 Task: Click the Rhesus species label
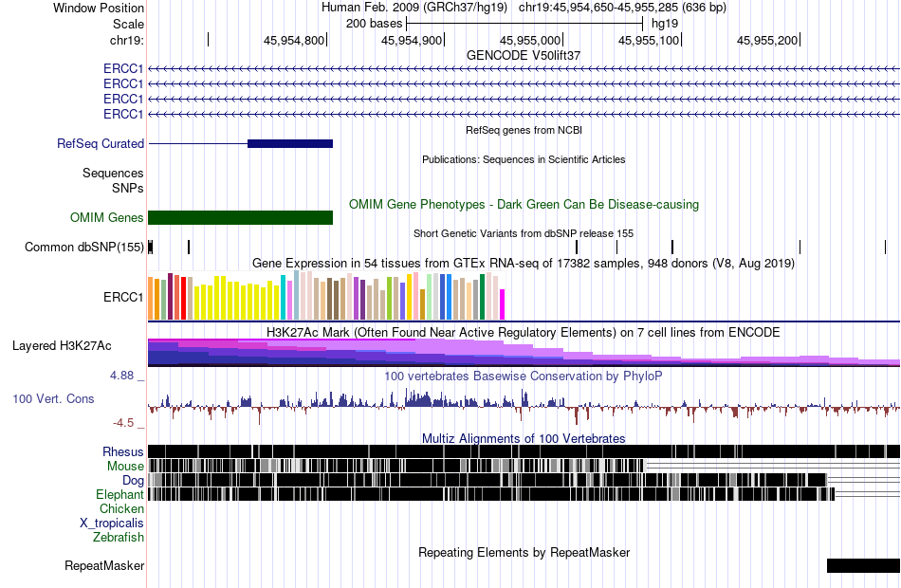point(123,451)
